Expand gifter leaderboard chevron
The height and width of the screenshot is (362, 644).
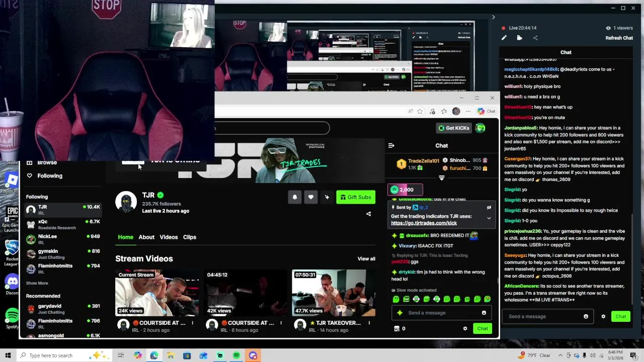(x=442, y=178)
